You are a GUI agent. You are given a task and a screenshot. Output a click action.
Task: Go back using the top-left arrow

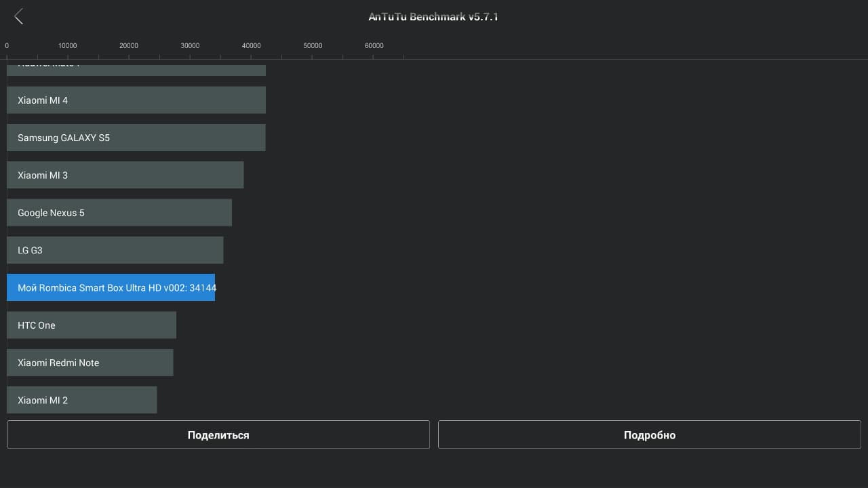(18, 17)
